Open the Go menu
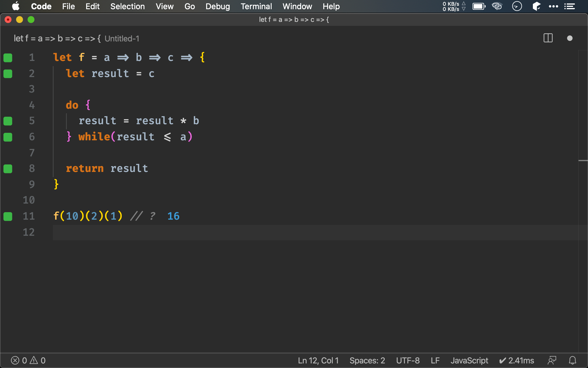Viewport: 588px width, 368px height. click(189, 6)
